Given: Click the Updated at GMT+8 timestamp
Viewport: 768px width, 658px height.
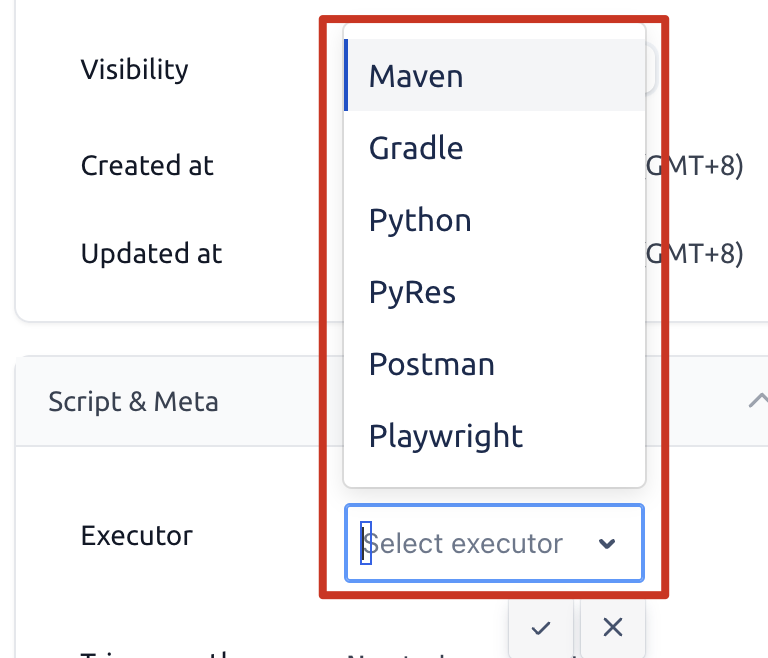Looking at the screenshot, I should tap(706, 253).
